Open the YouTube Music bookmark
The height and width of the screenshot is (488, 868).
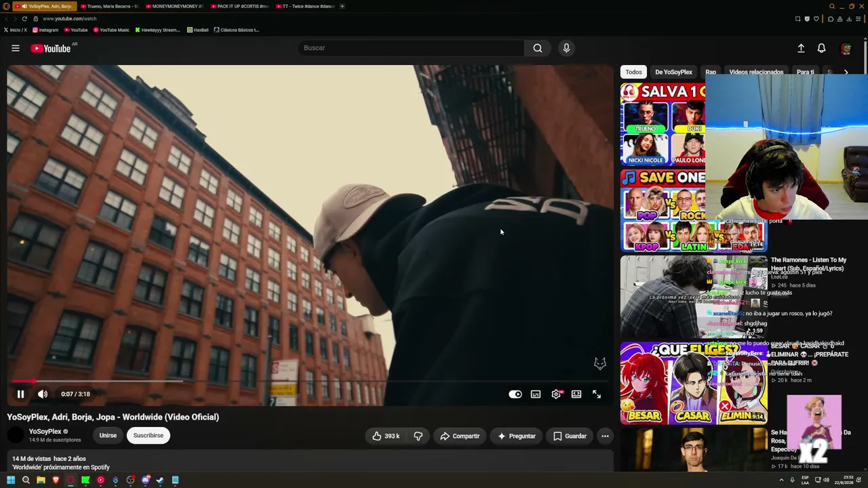[x=111, y=30]
